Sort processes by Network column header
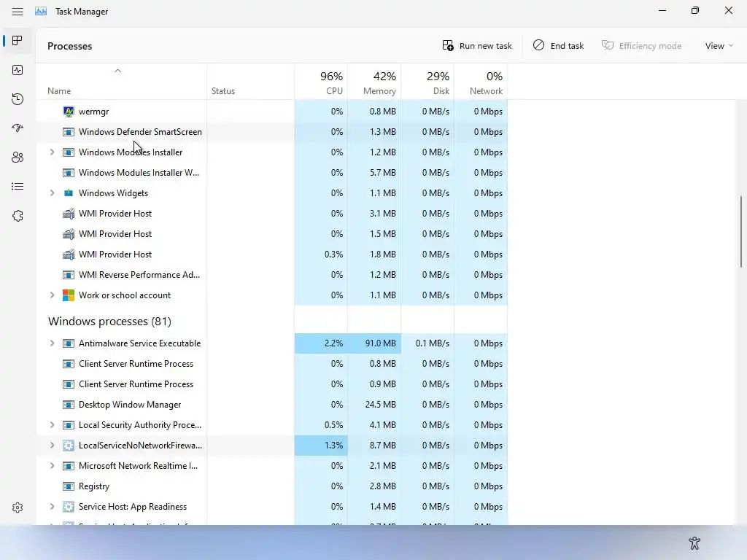 tap(481, 82)
